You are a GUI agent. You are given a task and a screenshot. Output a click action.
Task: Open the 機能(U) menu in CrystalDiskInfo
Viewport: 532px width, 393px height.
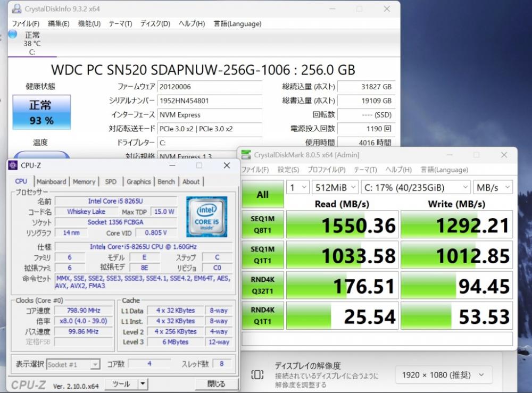89,23
